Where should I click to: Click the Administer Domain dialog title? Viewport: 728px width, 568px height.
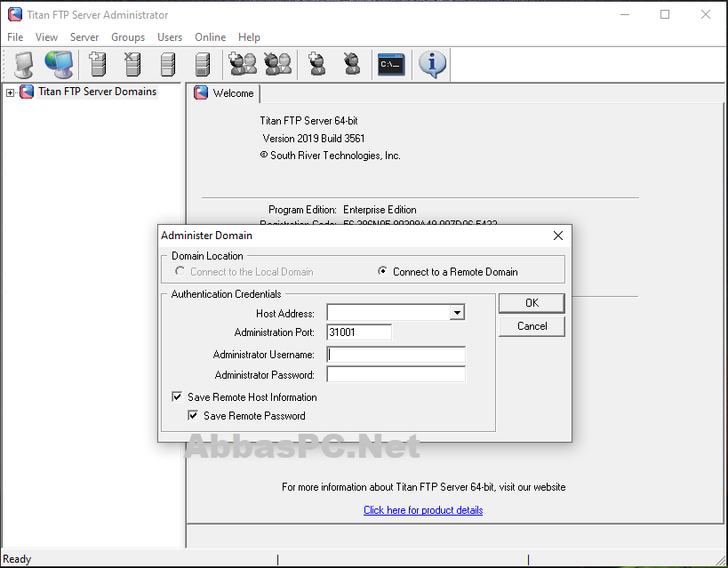tap(206, 236)
